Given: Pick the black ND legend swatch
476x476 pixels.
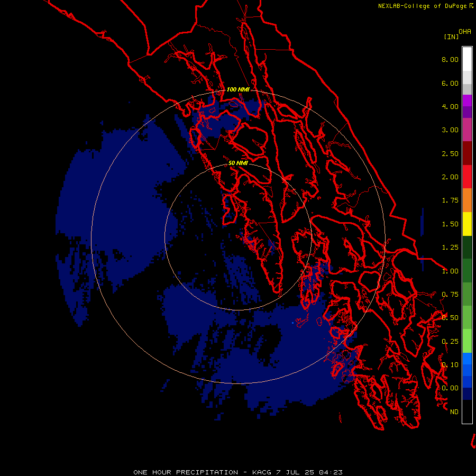Looking at the screenshot, I should [467, 411].
